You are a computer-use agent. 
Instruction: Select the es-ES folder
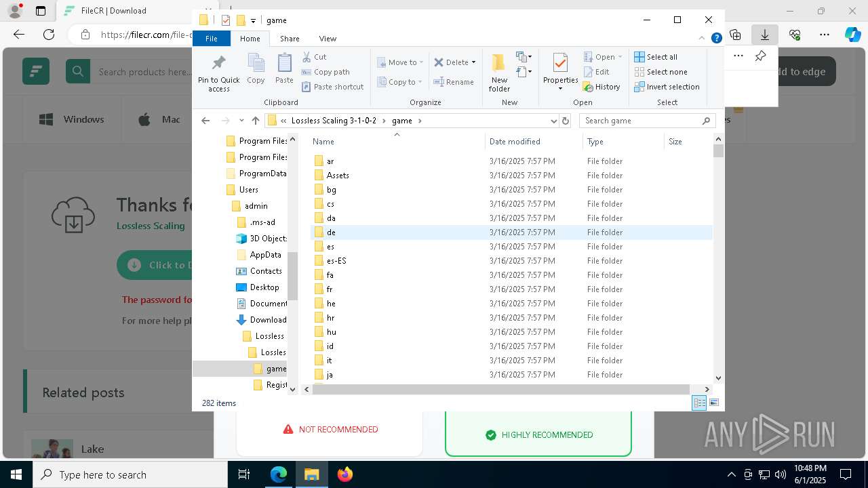point(336,261)
